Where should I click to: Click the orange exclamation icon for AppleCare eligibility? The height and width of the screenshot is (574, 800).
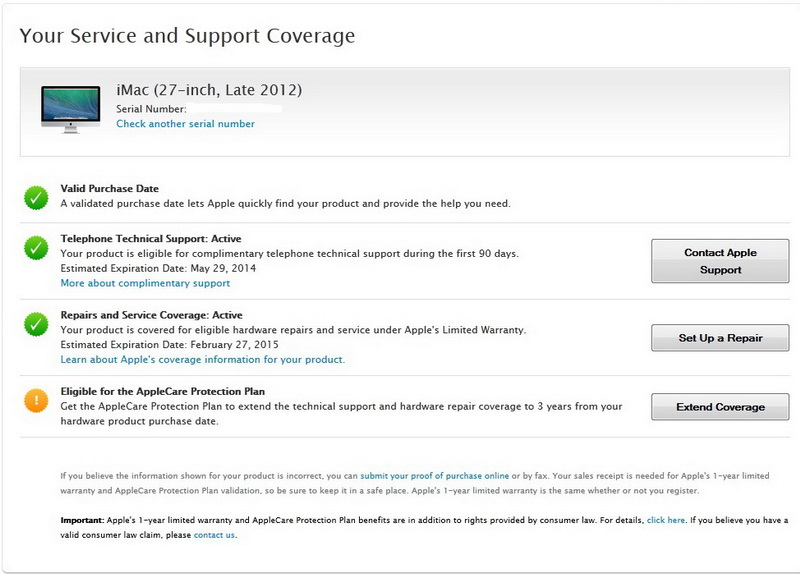[36, 400]
